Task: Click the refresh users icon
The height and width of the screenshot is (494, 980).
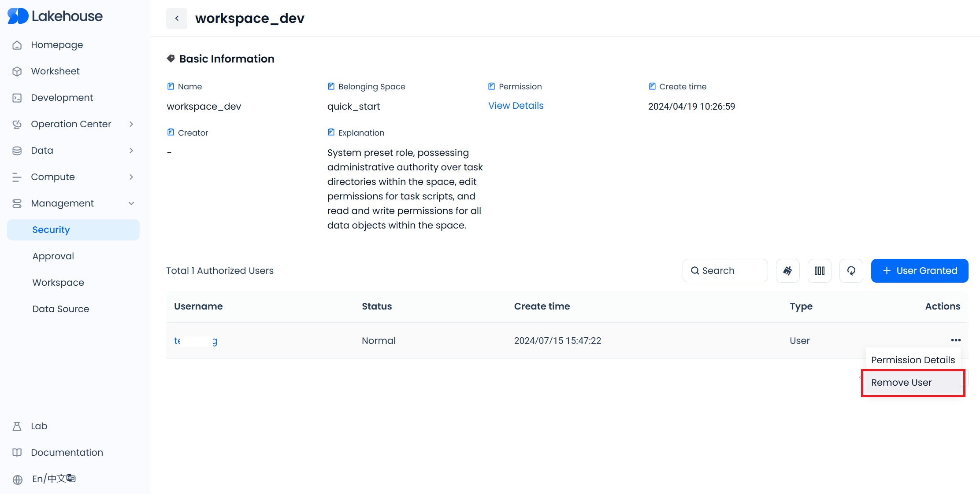Action: [851, 271]
